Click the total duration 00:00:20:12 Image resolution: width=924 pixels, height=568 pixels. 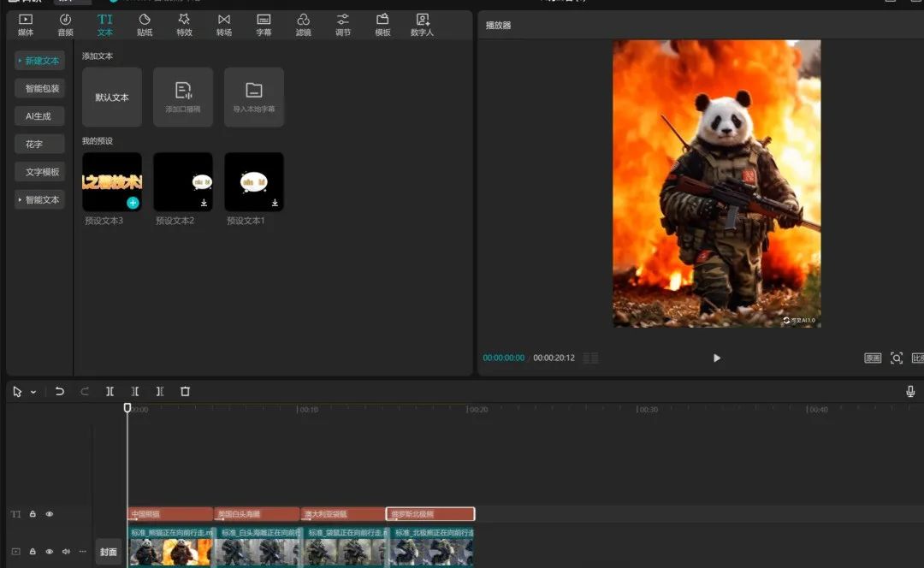pos(554,358)
